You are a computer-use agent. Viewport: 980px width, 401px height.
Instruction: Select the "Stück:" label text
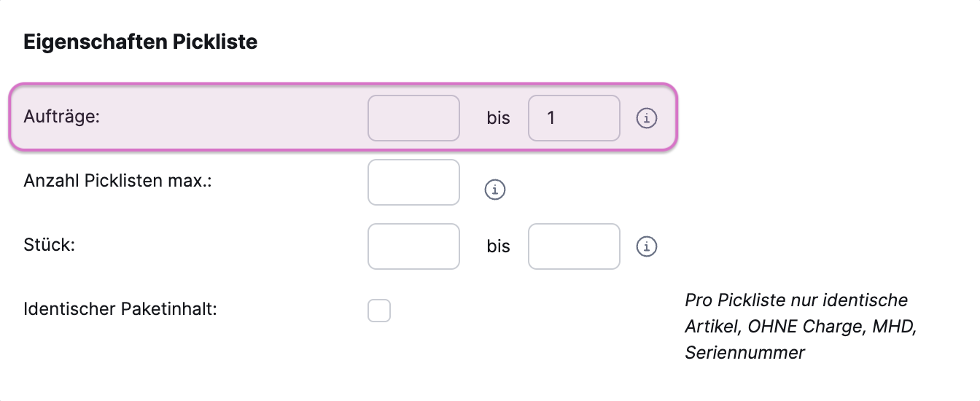50,244
